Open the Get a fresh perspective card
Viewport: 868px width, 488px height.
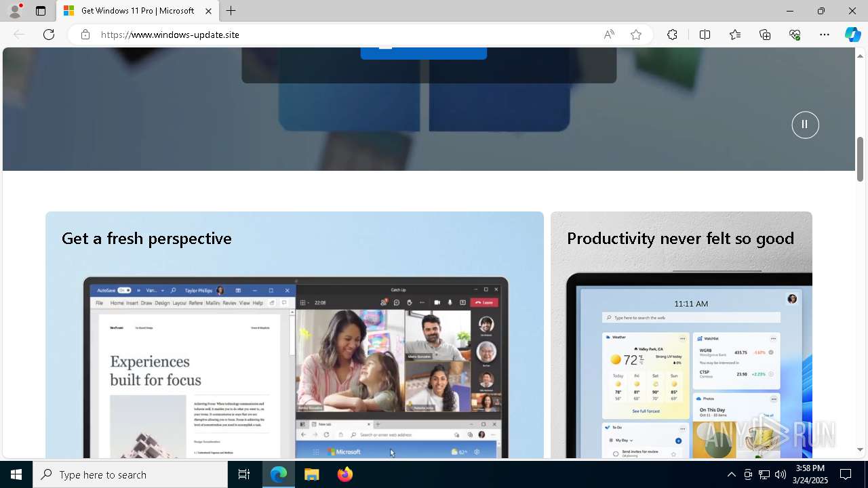[x=294, y=335]
